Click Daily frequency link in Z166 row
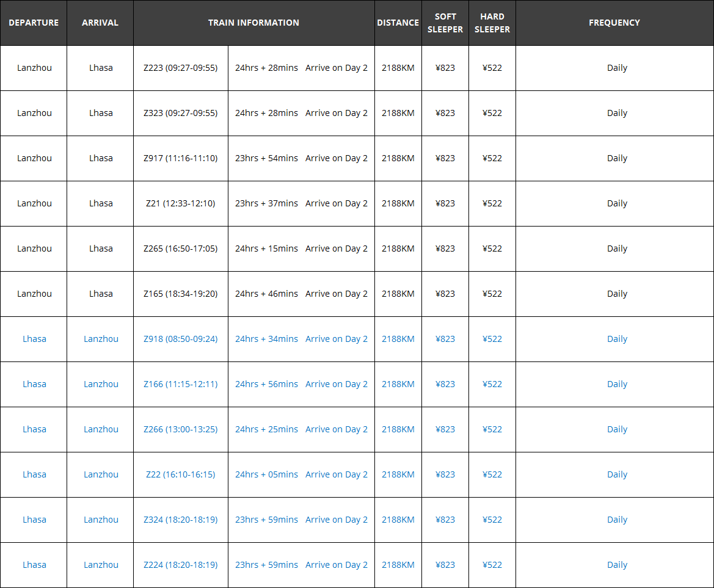Viewport: 714px width, 588px height. click(617, 384)
